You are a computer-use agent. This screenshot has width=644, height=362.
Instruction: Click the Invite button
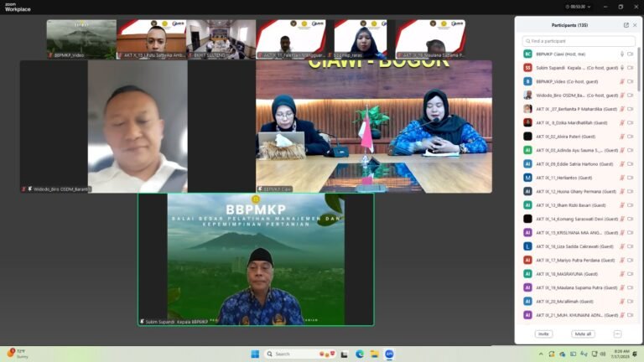tap(543, 334)
